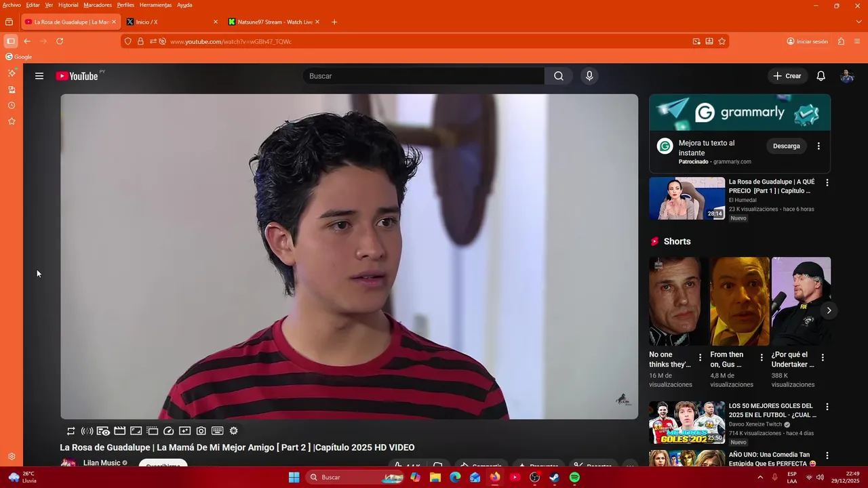This screenshot has height=488, width=868.
Task: Toggle the loop video icon under the player
Action: 71,431
